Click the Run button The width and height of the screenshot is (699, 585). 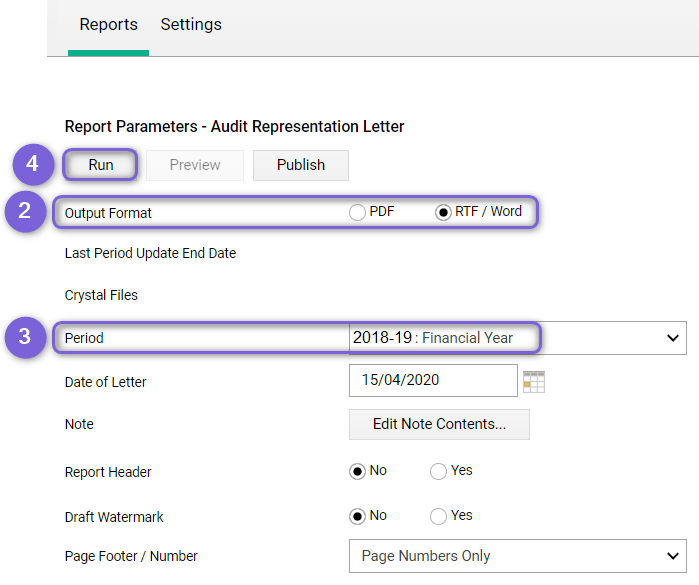click(x=100, y=165)
